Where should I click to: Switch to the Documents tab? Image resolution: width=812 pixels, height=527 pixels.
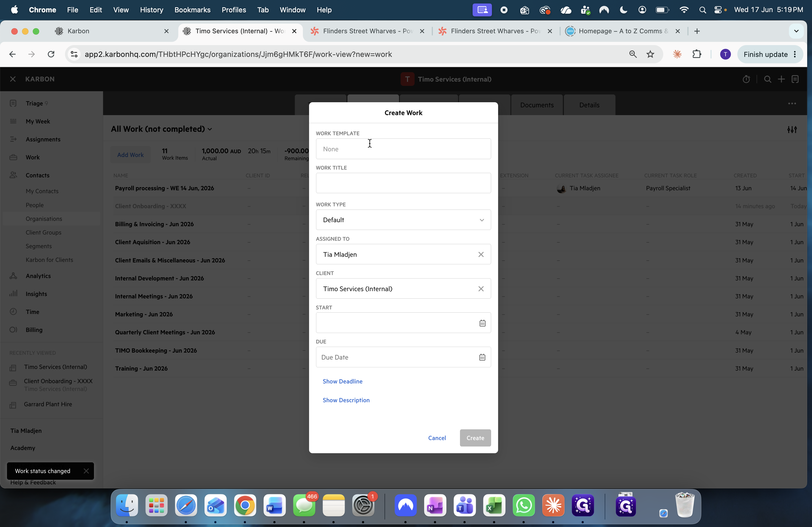click(537, 105)
